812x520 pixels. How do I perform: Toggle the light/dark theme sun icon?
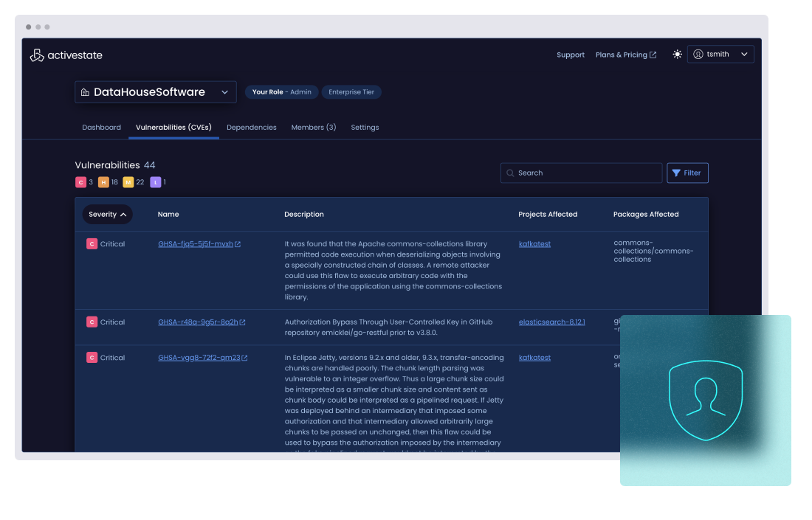click(677, 55)
